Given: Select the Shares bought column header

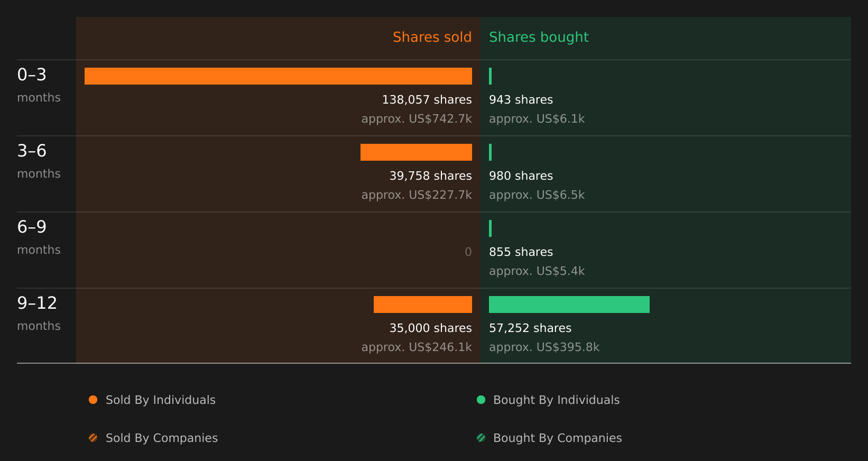Looking at the screenshot, I should pyautogui.click(x=539, y=37).
